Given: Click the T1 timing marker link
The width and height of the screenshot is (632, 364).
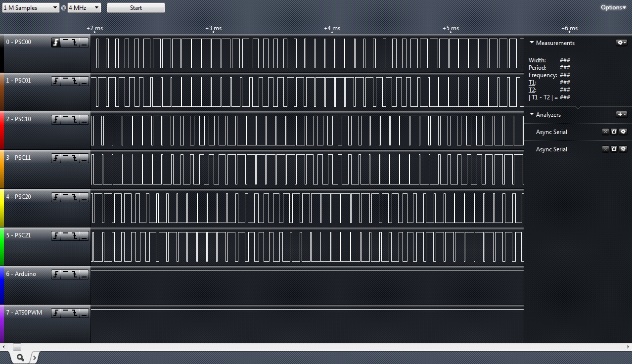Looking at the screenshot, I should click(x=532, y=83).
